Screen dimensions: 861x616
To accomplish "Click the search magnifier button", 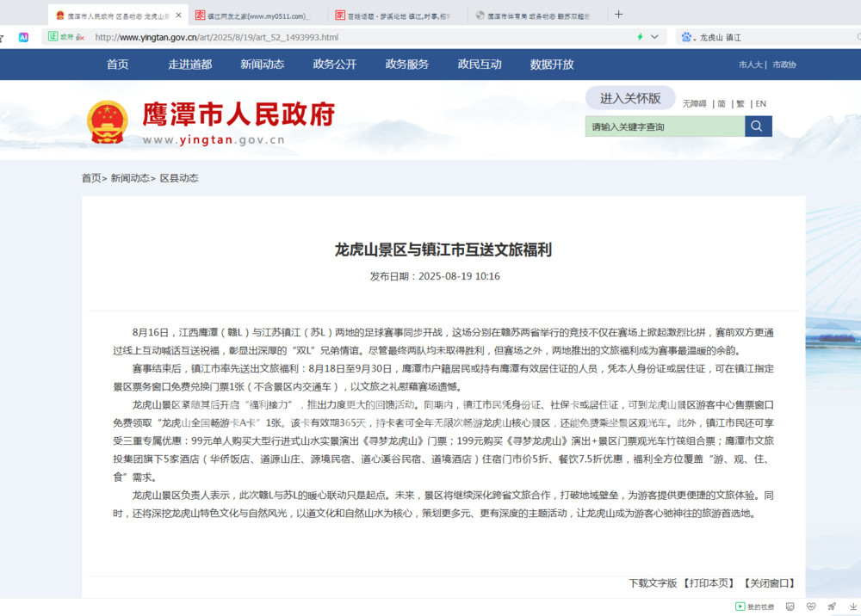I will (x=758, y=126).
